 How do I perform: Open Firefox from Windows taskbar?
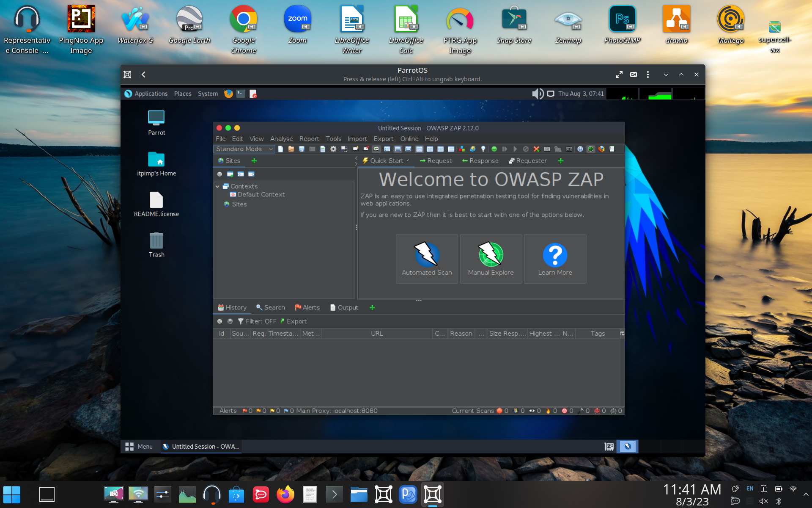click(x=285, y=494)
